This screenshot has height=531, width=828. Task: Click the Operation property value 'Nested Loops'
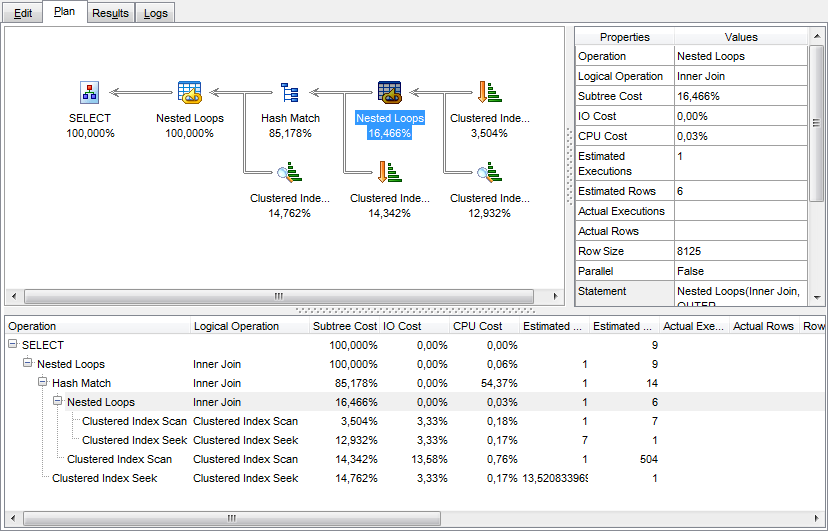click(x=741, y=56)
